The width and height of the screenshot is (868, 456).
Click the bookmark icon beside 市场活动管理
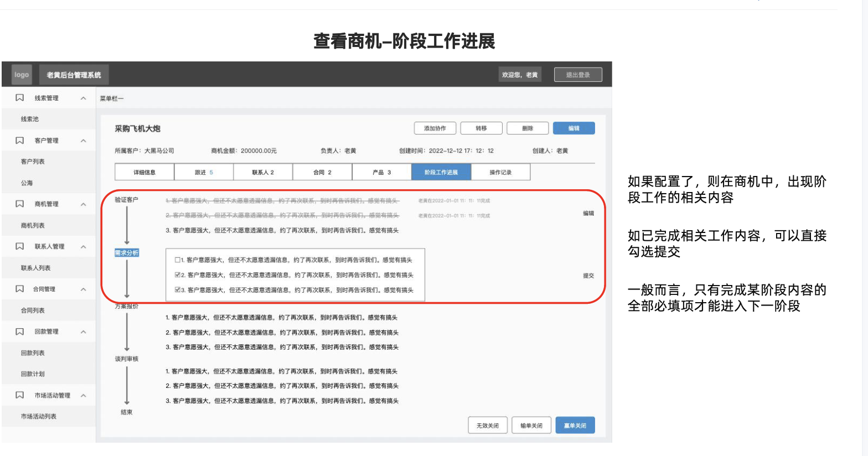point(20,395)
